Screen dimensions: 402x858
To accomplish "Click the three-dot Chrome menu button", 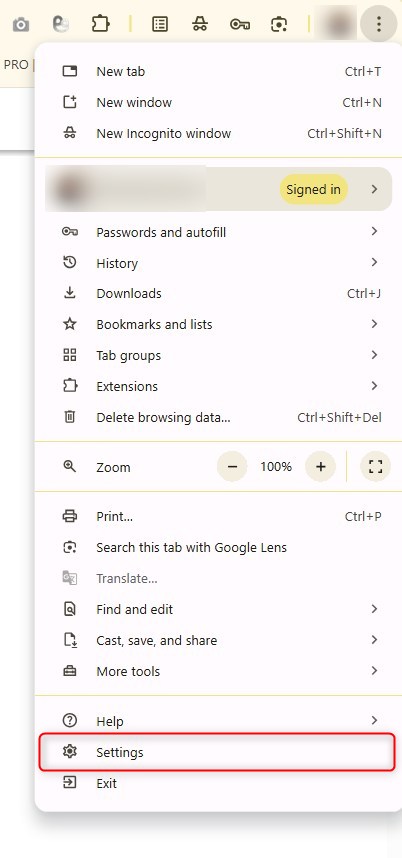I will pyautogui.click(x=378, y=24).
